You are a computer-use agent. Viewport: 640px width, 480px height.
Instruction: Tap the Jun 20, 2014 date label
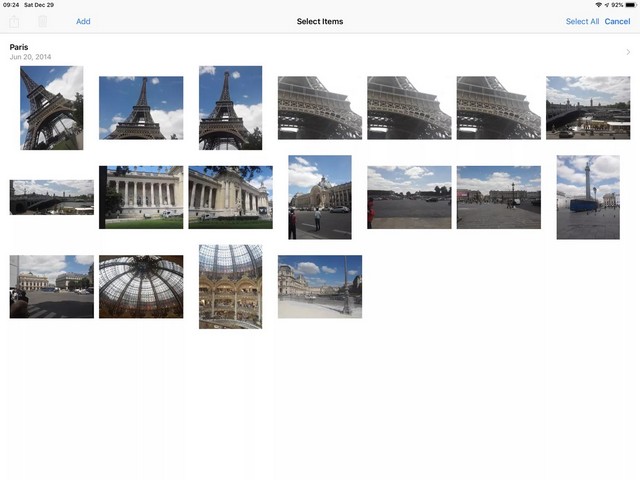point(30,57)
